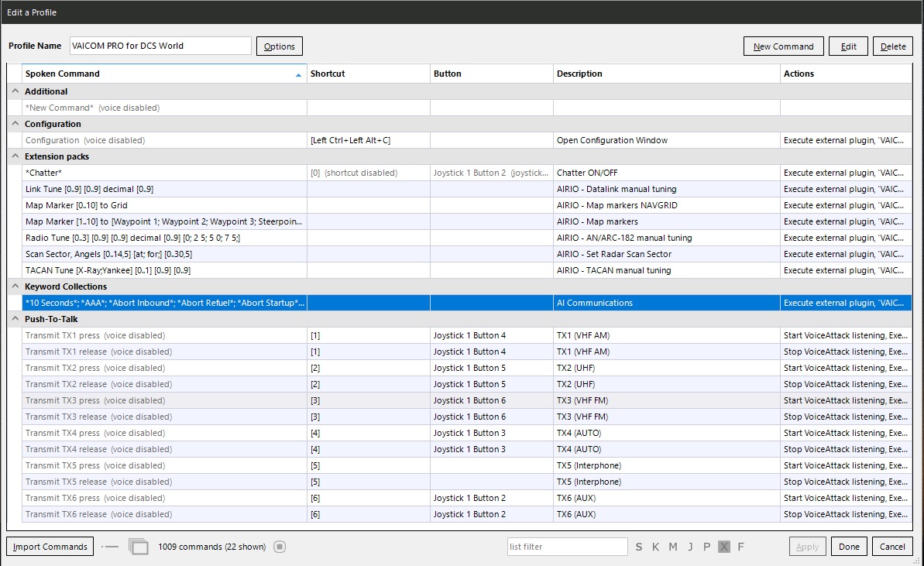Toggle the highlighted X filter letter
The image size is (924, 566).
pyautogui.click(x=724, y=547)
